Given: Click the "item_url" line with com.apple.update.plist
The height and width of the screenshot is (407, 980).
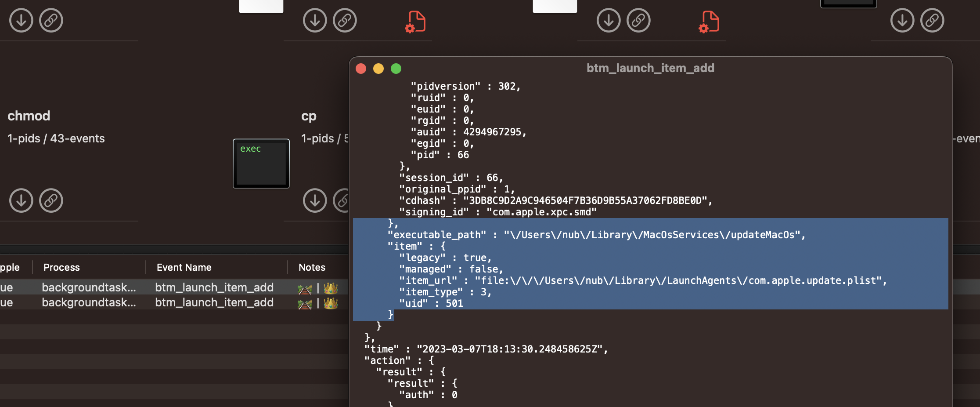Looking at the screenshot, I should click(643, 280).
